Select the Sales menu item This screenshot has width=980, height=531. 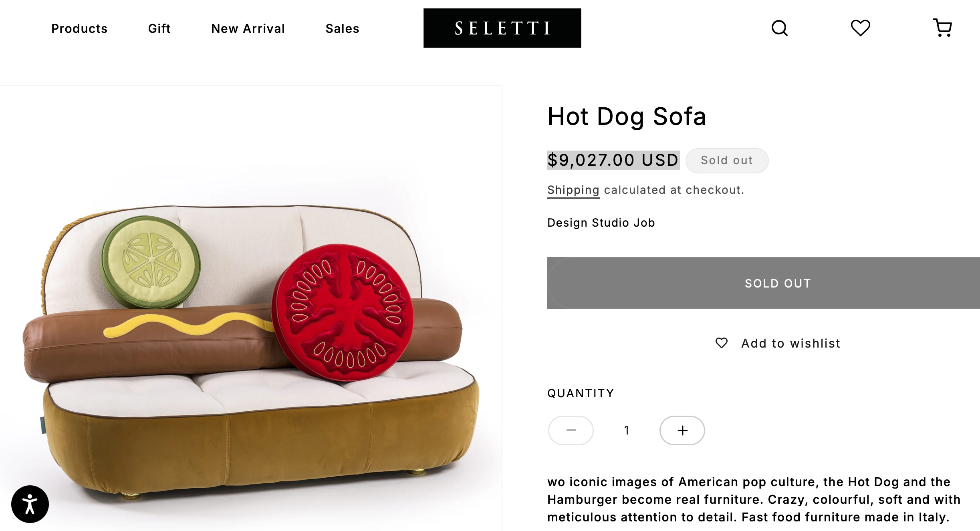coord(342,28)
